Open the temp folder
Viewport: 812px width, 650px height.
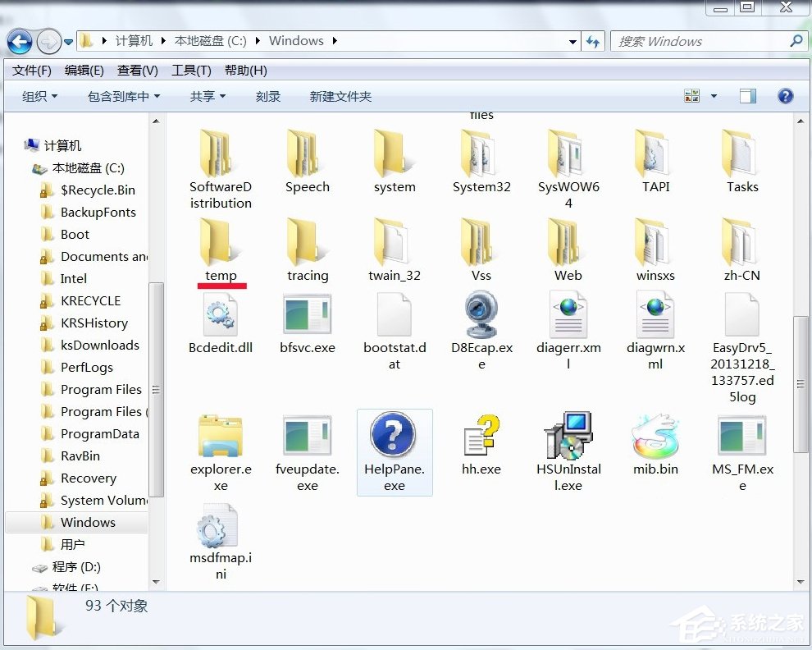[x=220, y=246]
